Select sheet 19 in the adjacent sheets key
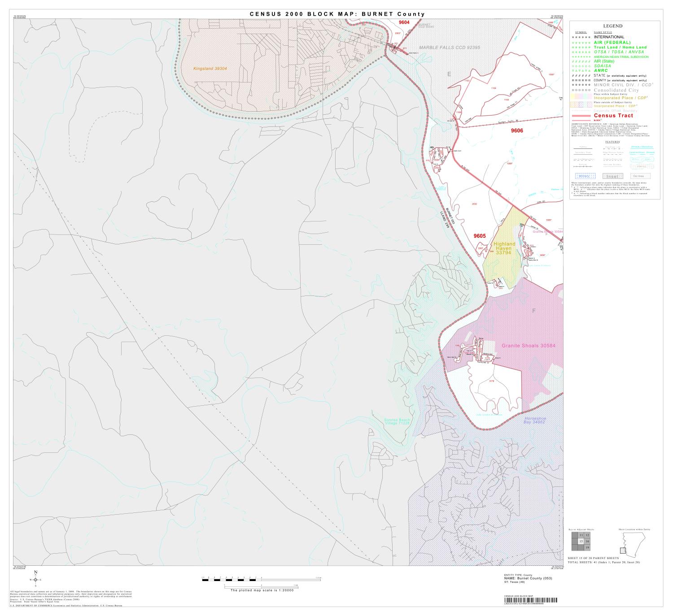This screenshot has height=616, width=673. (587, 547)
